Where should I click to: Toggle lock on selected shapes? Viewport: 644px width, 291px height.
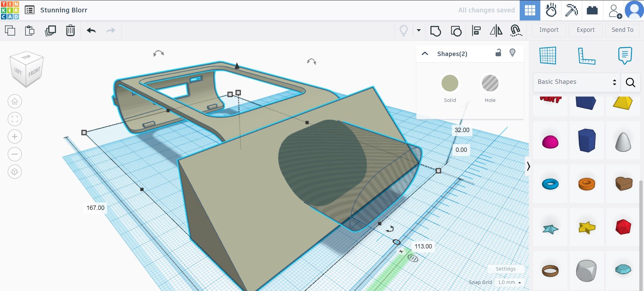pyautogui.click(x=498, y=53)
